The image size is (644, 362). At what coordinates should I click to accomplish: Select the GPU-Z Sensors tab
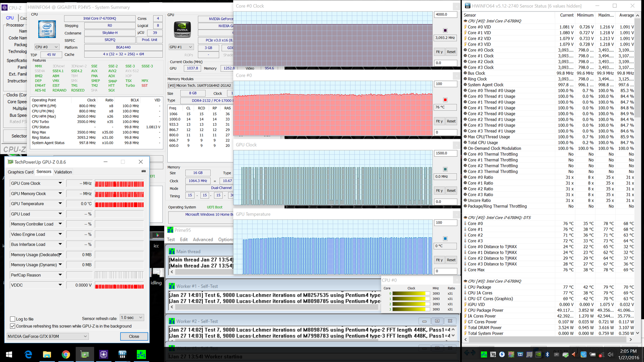coord(44,172)
